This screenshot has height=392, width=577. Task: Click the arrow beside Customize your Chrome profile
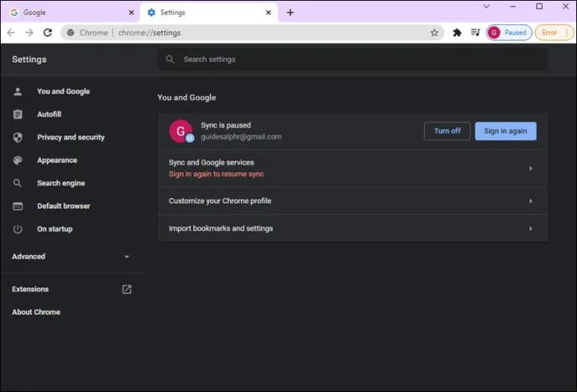(x=531, y=201)
